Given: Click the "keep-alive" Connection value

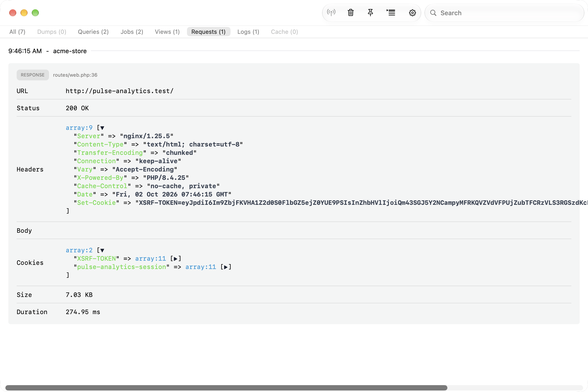Looking at the screenshot, I should [158, 161].
